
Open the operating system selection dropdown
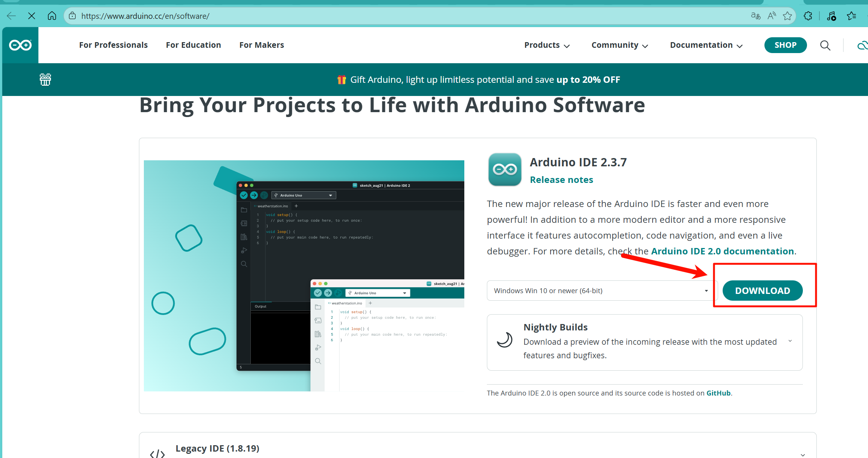point(601,291)
